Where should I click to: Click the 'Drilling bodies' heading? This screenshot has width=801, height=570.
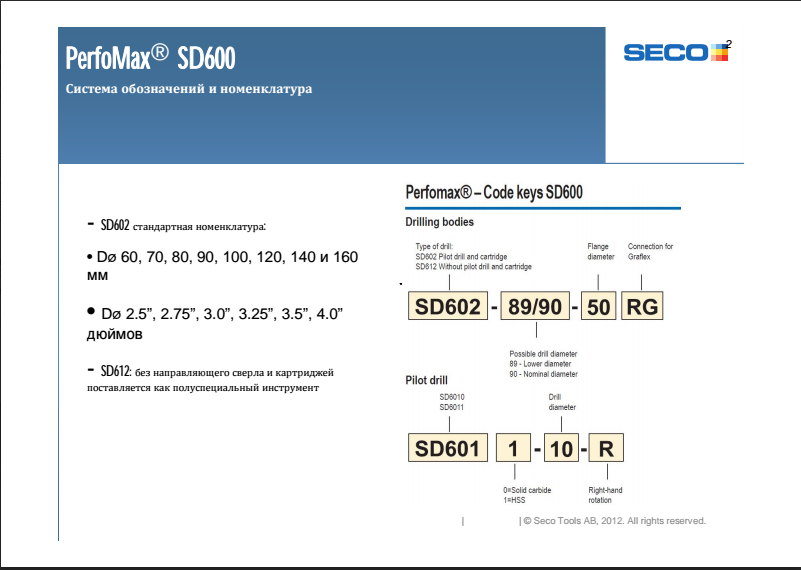click(439, 222)
